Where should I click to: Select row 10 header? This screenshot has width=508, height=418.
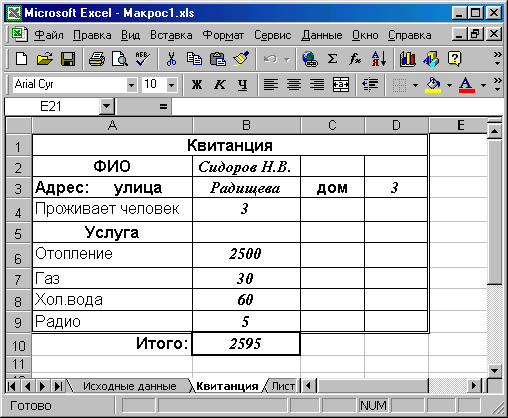19,345
